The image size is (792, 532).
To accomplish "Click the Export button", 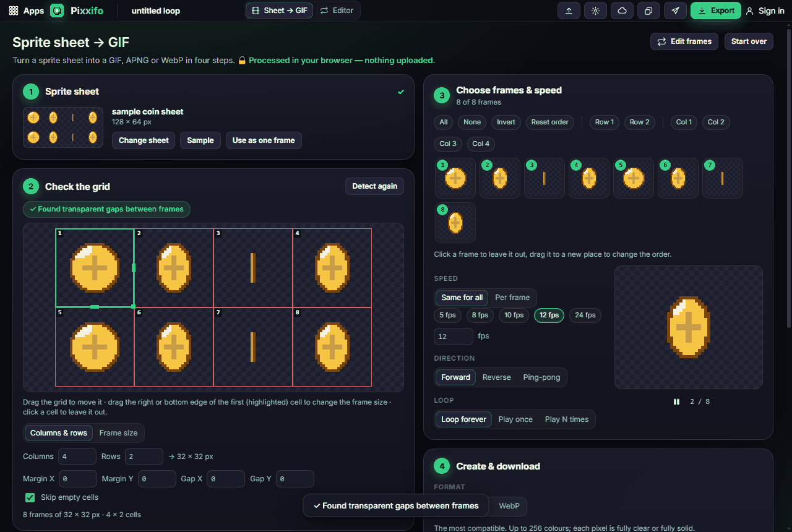I will (x=715, y=11).
